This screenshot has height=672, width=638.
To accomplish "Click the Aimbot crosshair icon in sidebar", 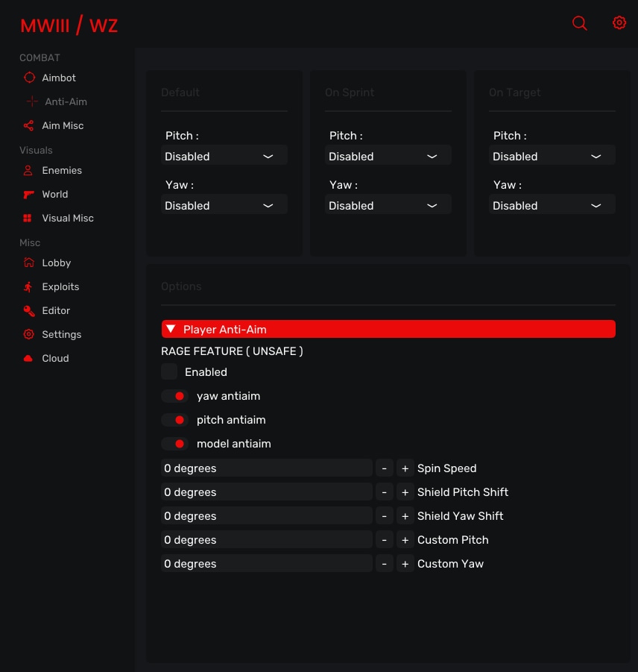I will click(29, 78).
